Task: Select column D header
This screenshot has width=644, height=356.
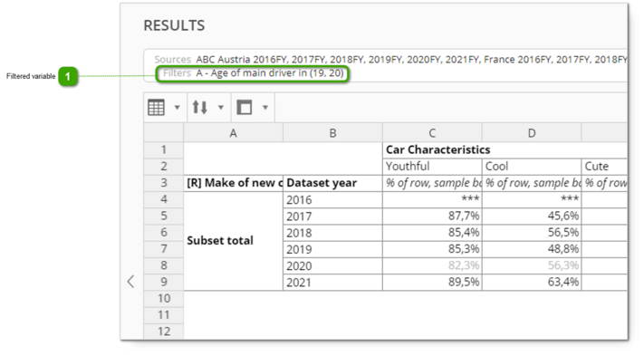Action: [x=532, y=133]
